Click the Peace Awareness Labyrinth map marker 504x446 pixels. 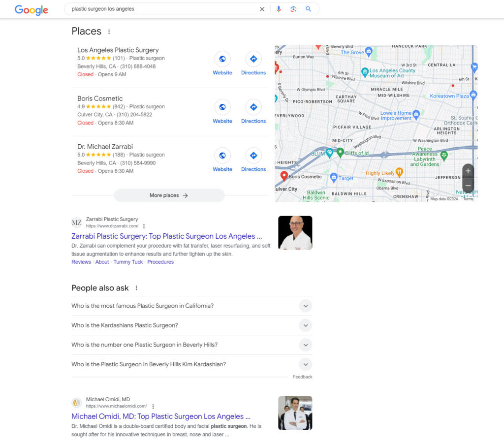tap(444, 156)
